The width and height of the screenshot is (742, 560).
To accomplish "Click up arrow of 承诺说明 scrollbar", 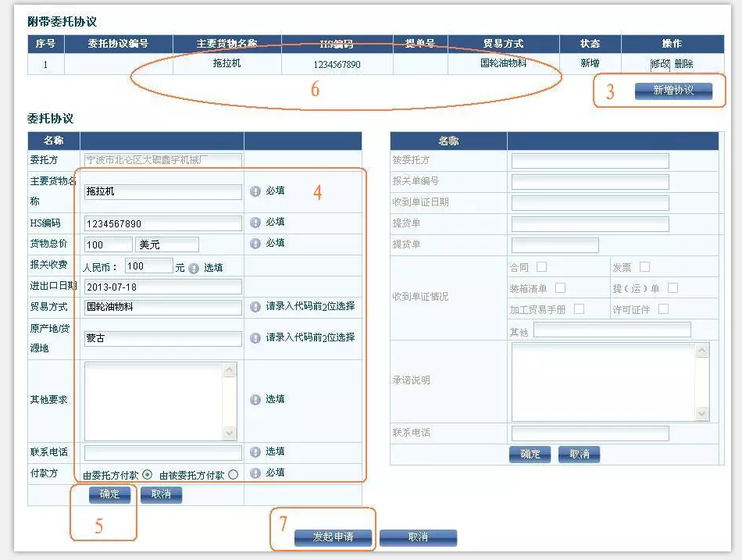I will coord(701,350).
